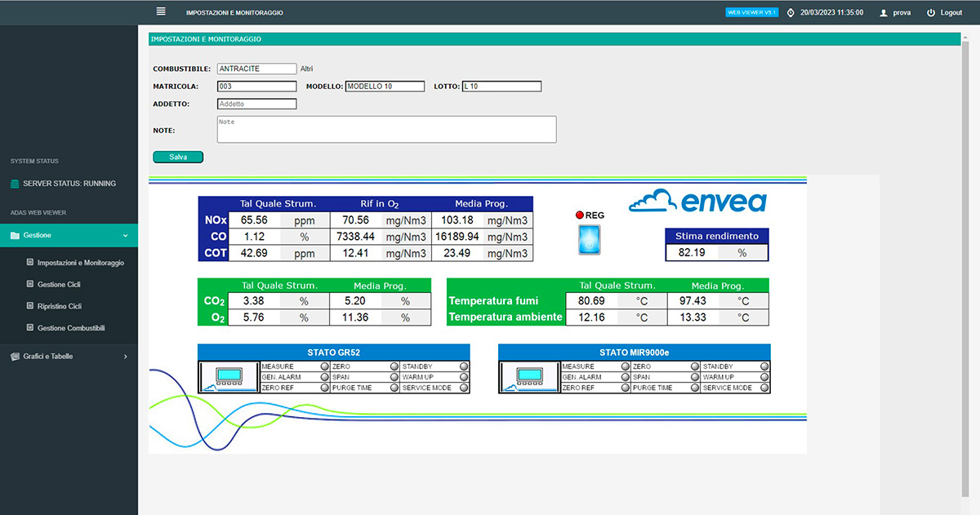
Task: Click the Gestione folder icon
Action: pos(15,235)
